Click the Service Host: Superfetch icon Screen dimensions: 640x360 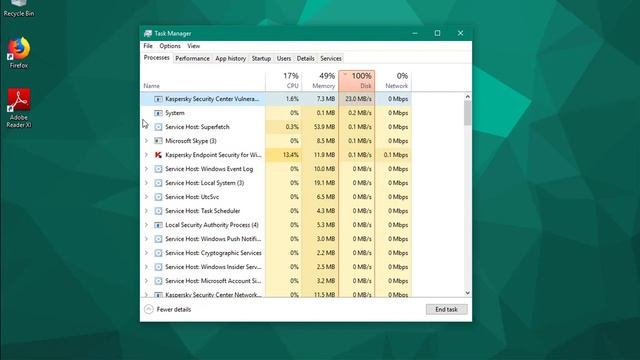158,127
